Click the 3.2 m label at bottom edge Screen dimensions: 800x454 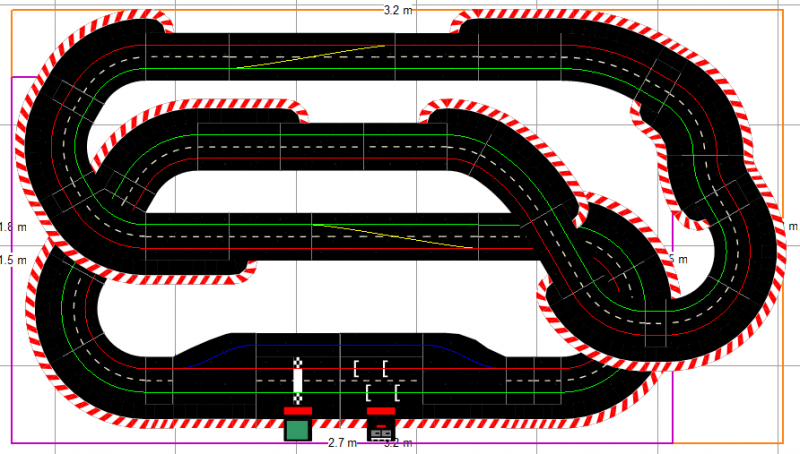click(x=398, y=443)
